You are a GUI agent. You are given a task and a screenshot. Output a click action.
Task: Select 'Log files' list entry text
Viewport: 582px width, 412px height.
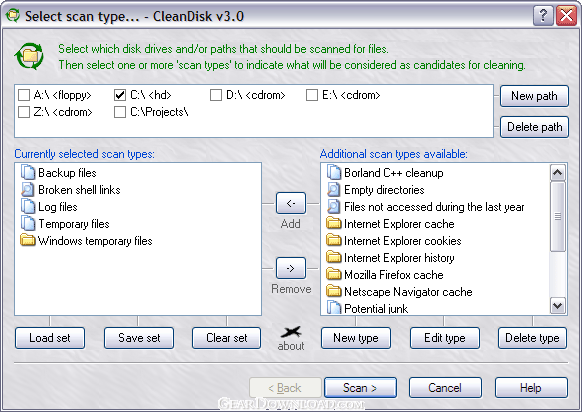(x=58, y=207)
